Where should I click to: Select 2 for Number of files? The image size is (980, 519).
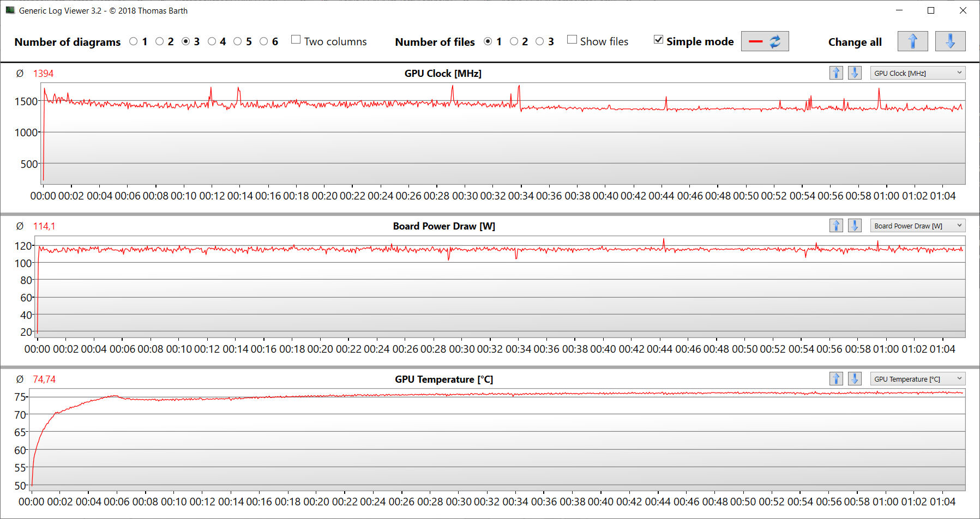tap(514, 41)
